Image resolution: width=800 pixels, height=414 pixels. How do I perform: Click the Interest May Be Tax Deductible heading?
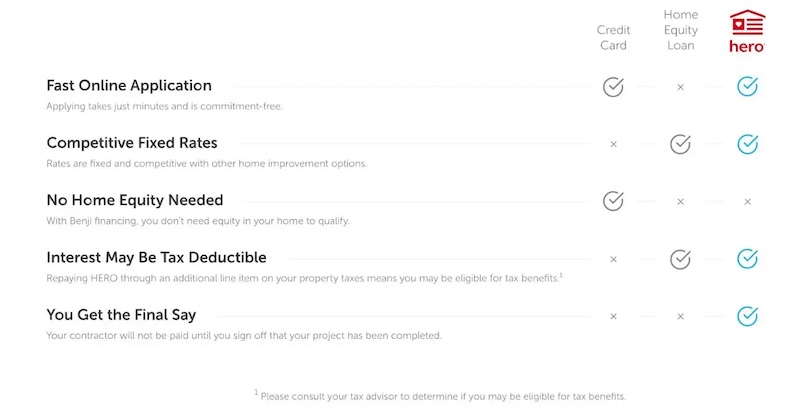156,257
